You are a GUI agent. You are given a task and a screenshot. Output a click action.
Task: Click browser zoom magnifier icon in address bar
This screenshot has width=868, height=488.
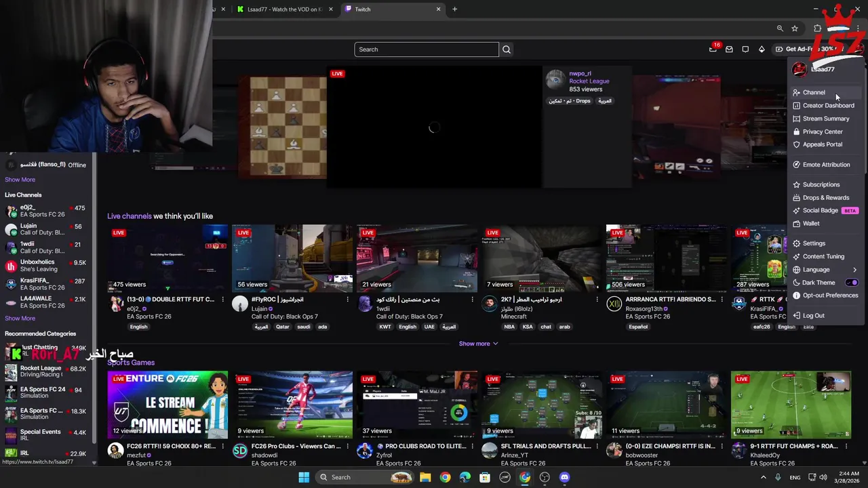click(x=780, y=28)
